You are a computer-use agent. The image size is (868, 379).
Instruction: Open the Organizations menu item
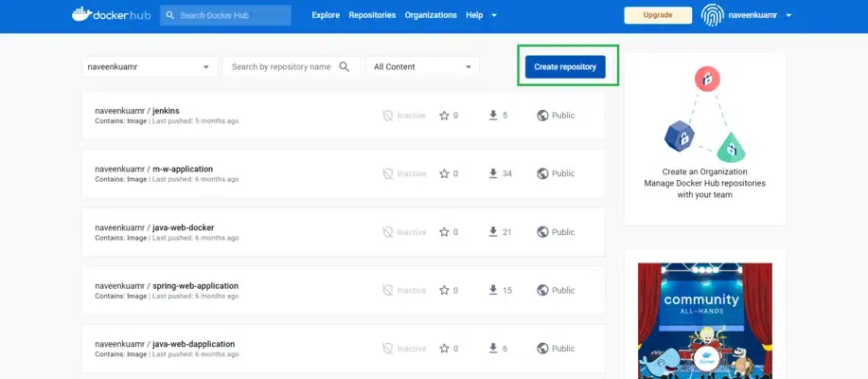(x=430, y=15)
